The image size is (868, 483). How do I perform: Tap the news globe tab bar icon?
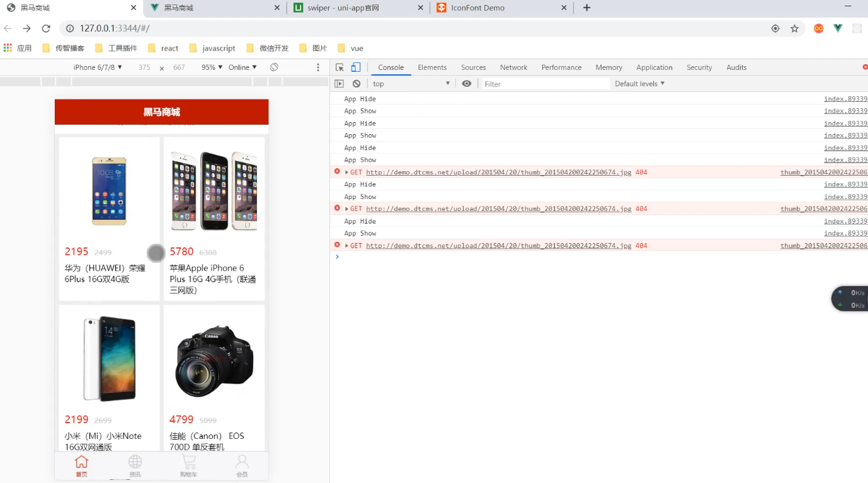click(x=135, y=467)
